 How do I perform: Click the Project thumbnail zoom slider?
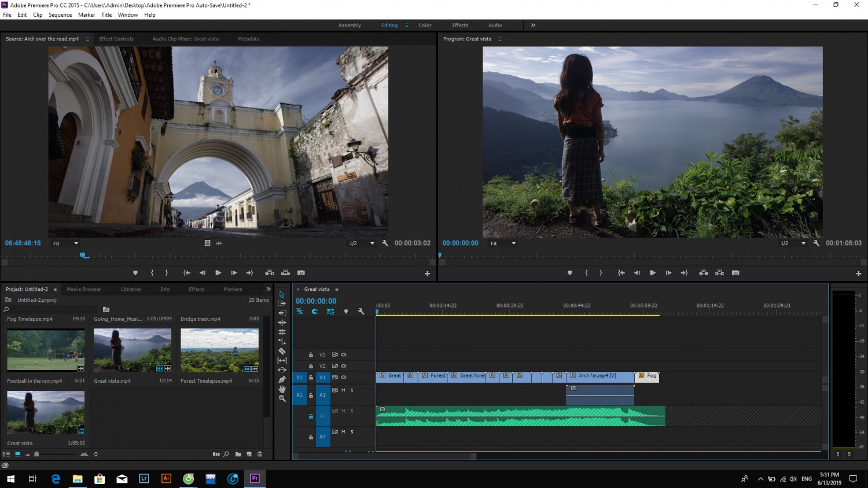pos(36,454)
